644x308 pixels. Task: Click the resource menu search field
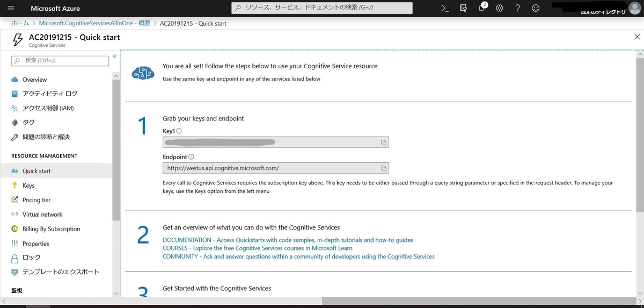point(60,61)
